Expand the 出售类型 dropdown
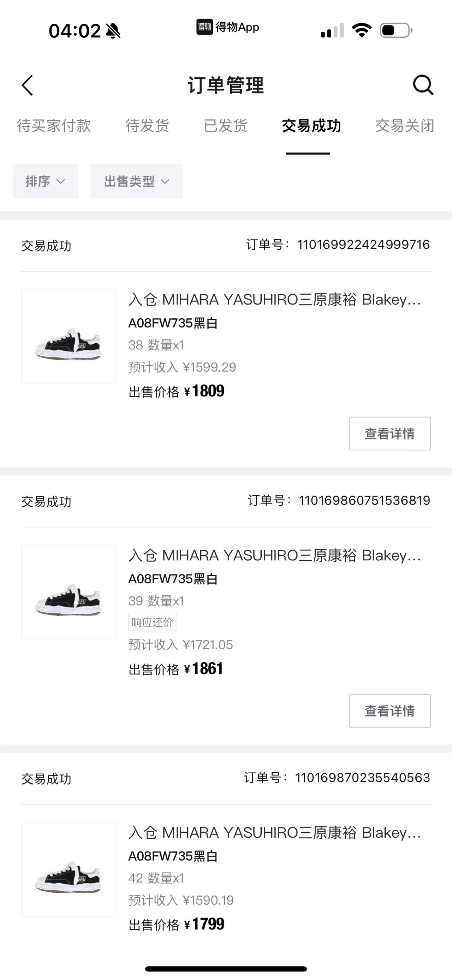The width and height of the screenshot is (452, 980). [137, 182]
